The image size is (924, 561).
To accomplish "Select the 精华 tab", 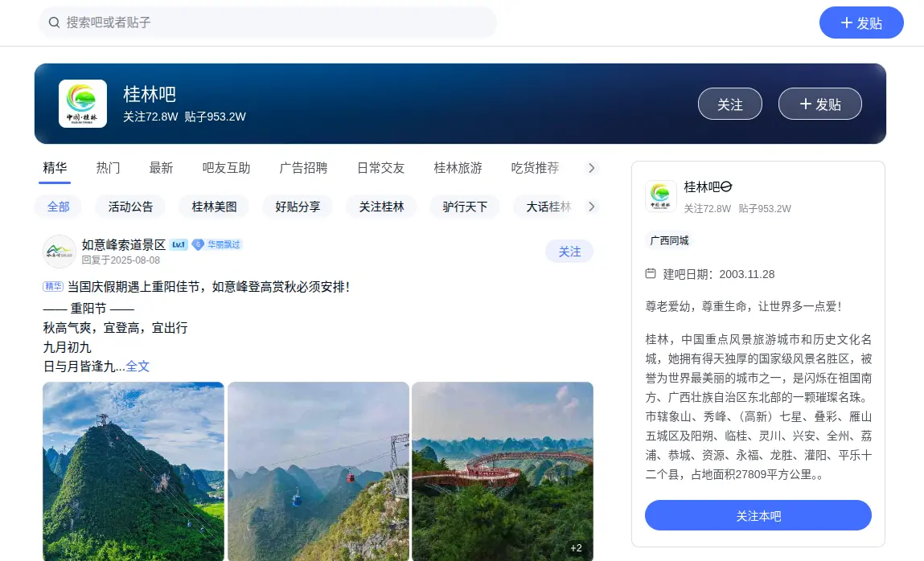I will click(55, 168).
